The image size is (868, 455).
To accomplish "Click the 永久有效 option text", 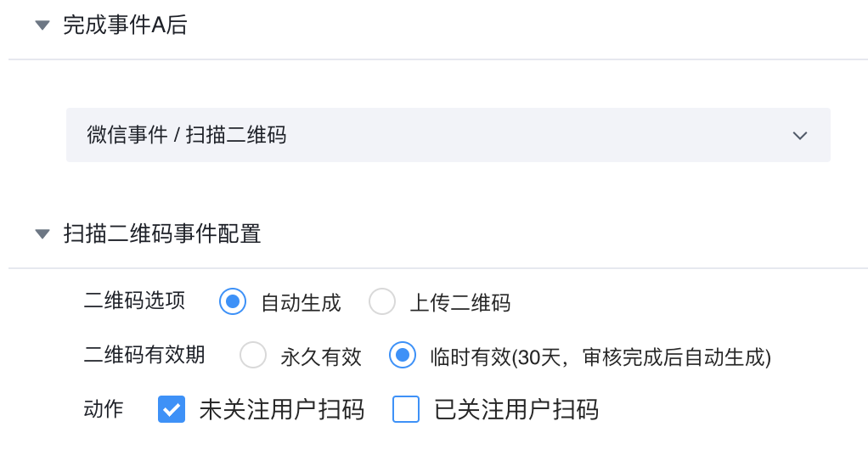I will coord(321,357).
